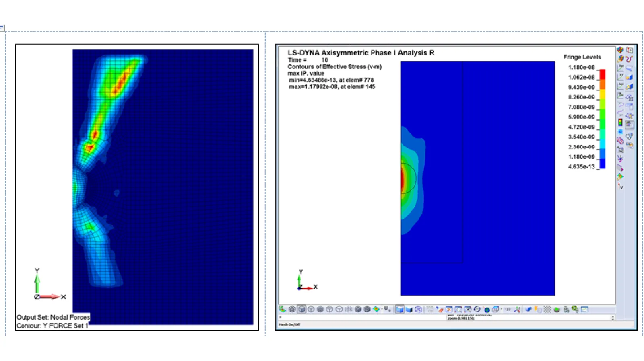644x361 pixels.
Task: Click the pink striped icon in right toolbar
Action: 620,140
